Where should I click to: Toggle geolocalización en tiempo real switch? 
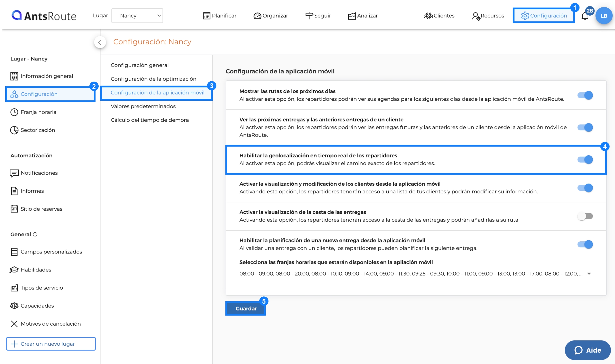pyautogui.click(x=585, y=159)
